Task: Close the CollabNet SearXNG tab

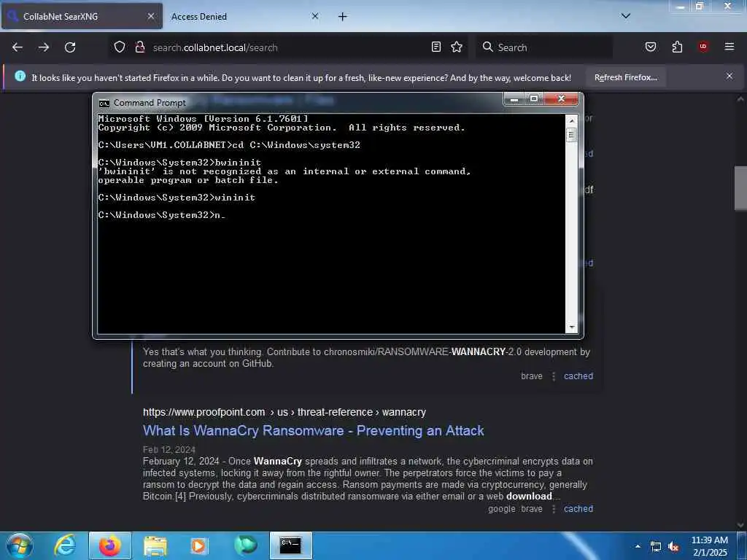Action: pos(150,16)
